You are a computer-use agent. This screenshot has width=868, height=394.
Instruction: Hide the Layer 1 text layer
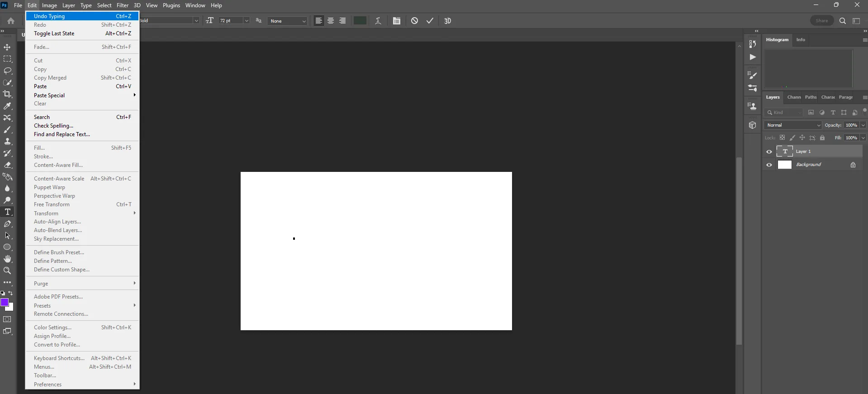tap(769, 152)
